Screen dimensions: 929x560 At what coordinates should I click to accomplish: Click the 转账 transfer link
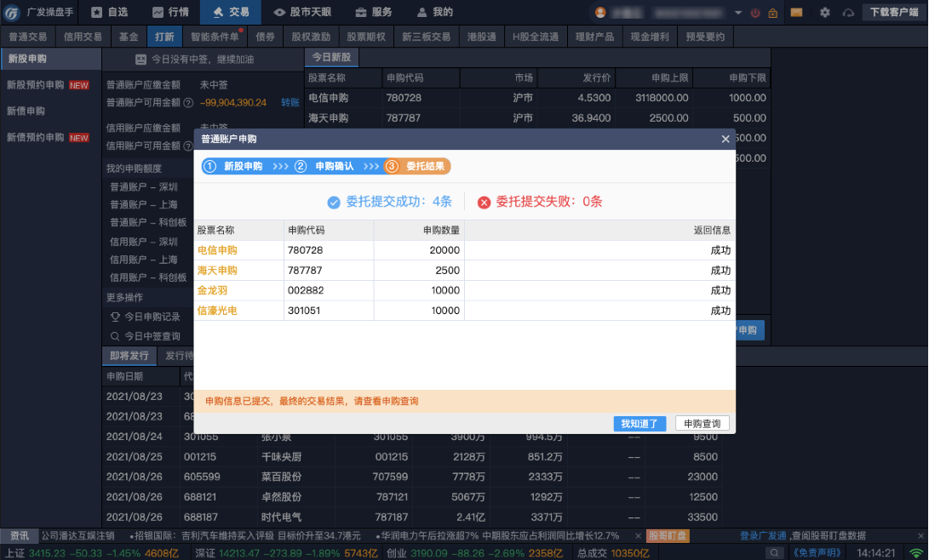[x=290, y=103]
